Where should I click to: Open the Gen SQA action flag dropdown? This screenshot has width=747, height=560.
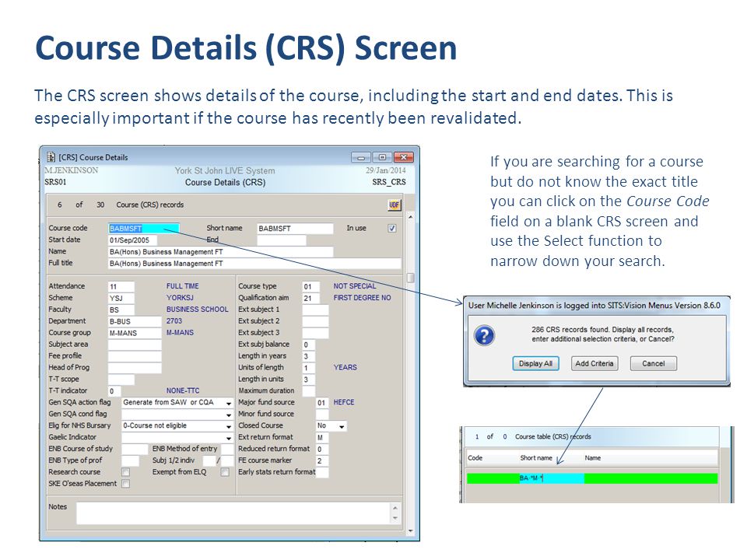pos(229,403)
